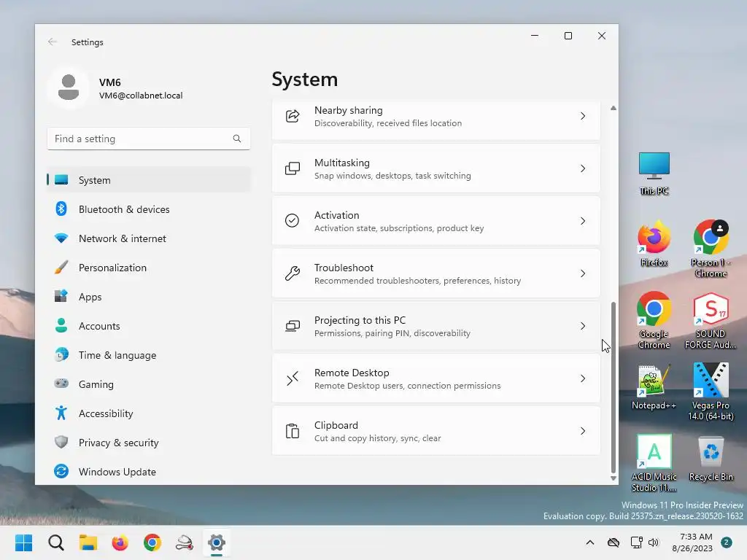The height and width of the screenshot is (560, 747).
Task: Expand Projecting to this PC chevron
Action: [583, 326]
